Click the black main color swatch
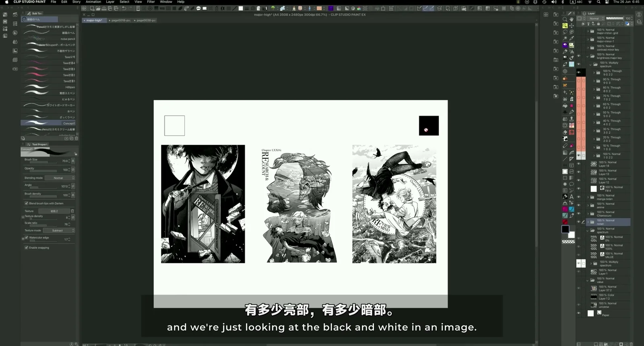This screenshot has width=644, height=346. pos(566,229)
